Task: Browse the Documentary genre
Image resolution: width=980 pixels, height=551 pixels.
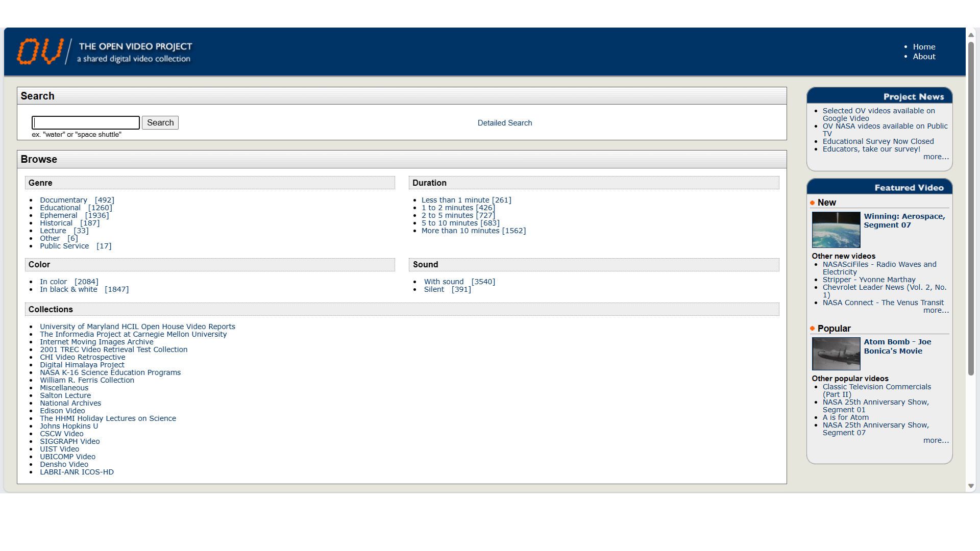Action: click(63, 200)
